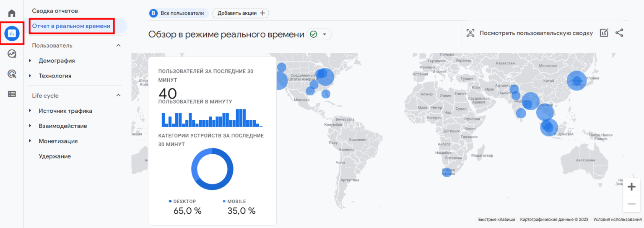Select Сводка отчетов in menu
Viewport: 644px width, 228px height.
(55, 11)
